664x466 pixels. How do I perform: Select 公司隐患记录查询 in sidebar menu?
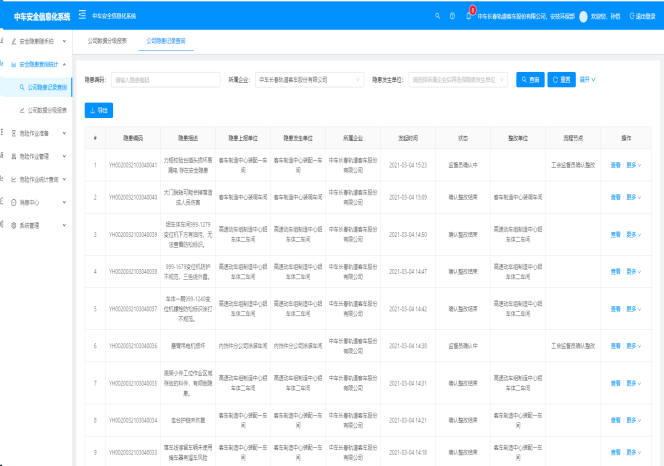[46, 87]
